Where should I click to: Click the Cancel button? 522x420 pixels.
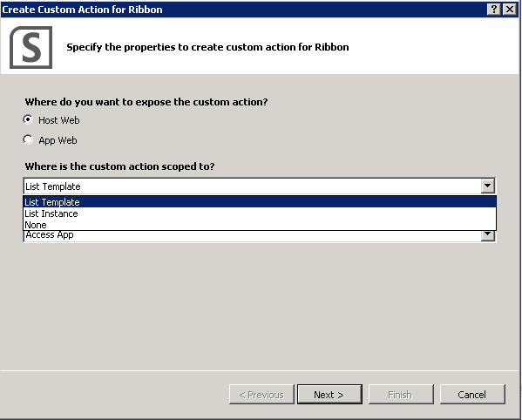(x=472, y=395)
